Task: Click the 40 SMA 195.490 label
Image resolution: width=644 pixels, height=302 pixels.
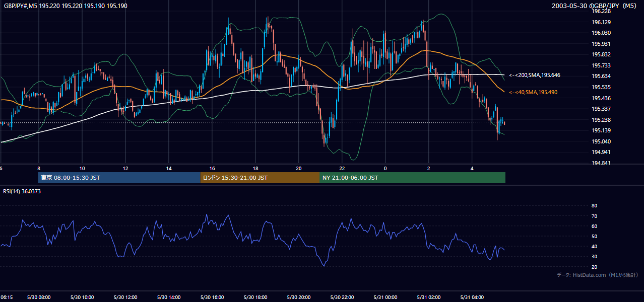Action: tap(533, 92)
